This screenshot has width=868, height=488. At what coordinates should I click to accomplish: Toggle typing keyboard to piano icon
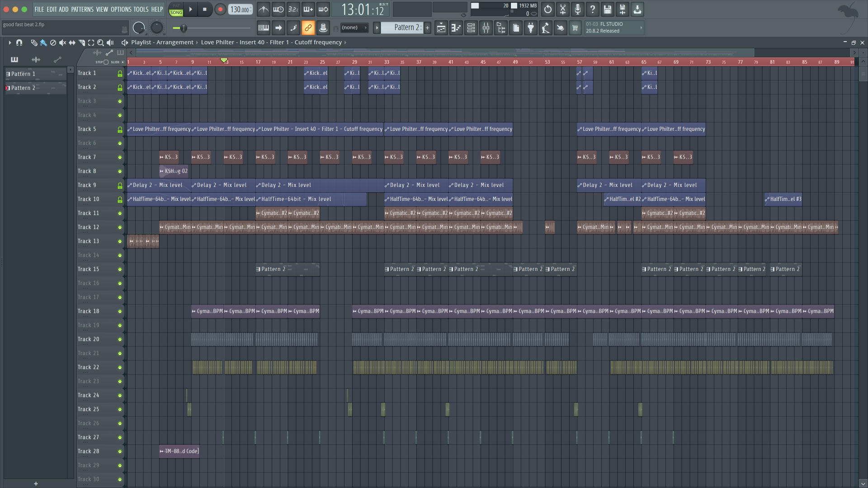coord(264,28)
